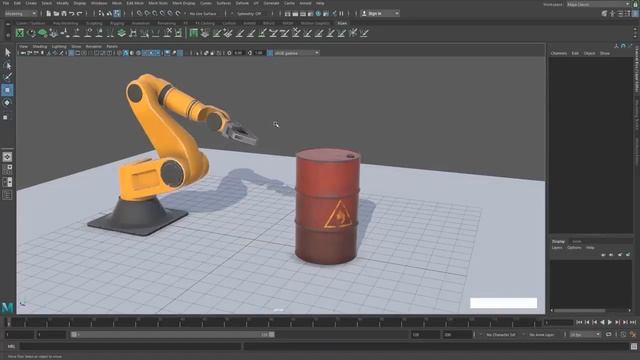
Task: Click the layer editor horizontal scrollbar
Action: click(580, 311)
